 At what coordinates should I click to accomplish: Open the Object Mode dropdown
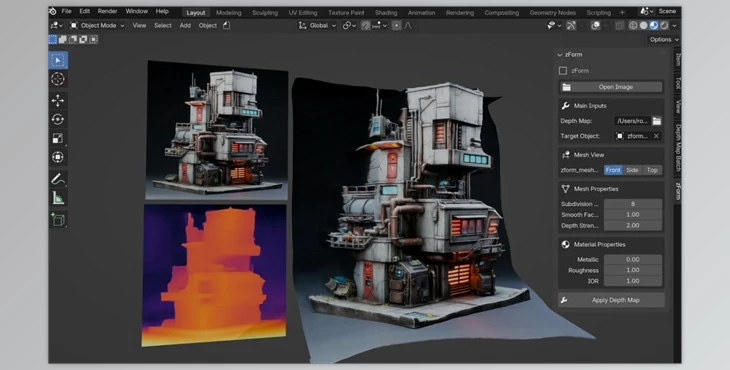pos(97,26)
